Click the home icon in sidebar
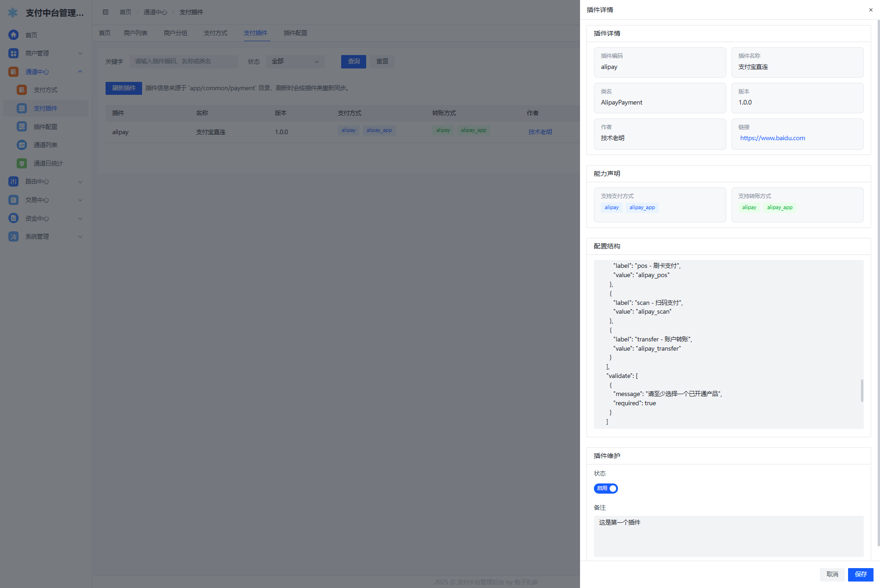Image resolution: width=880 pixels, height=588 pixels. coord(13,35)
